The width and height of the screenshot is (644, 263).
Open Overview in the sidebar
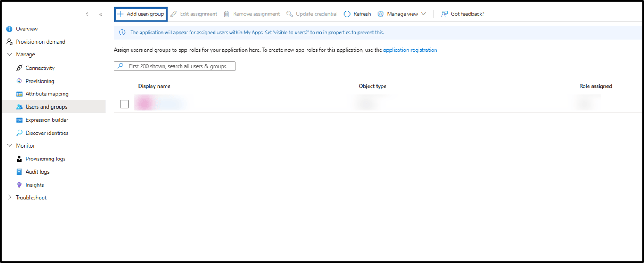26,29
